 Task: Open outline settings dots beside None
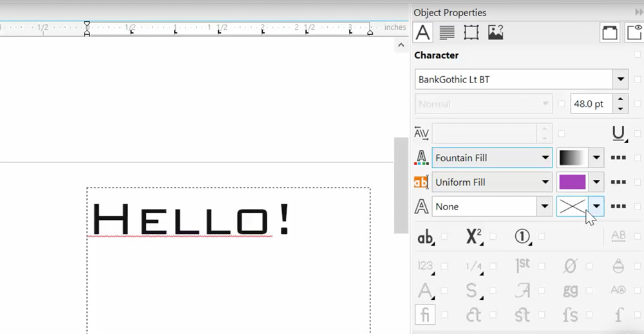(618, 206)
